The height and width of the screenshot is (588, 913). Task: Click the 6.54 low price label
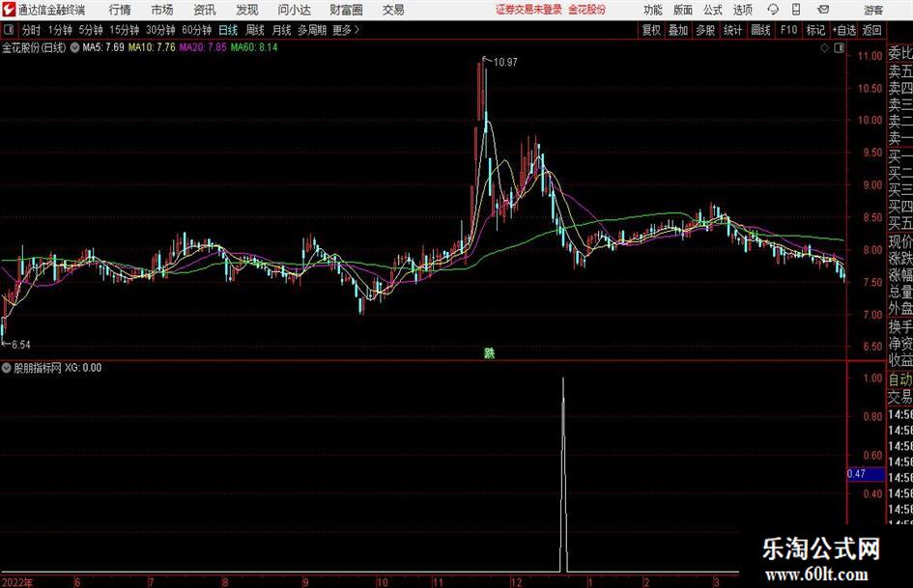[21, 345]
